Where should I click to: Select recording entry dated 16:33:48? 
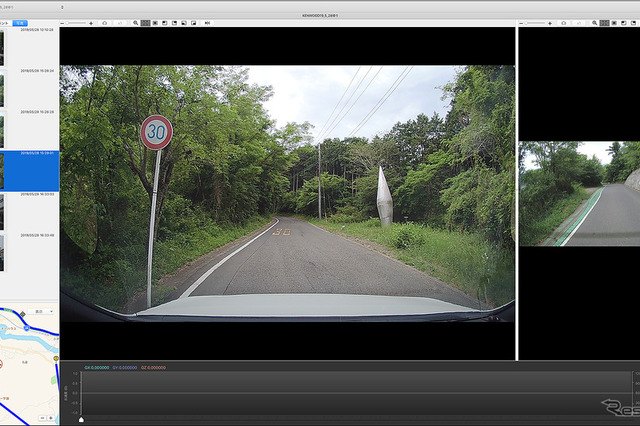[29, 253]
